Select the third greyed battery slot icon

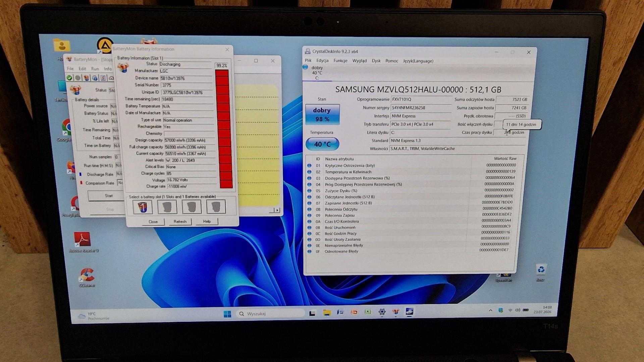pyautogui.click(x=192, y=207)
